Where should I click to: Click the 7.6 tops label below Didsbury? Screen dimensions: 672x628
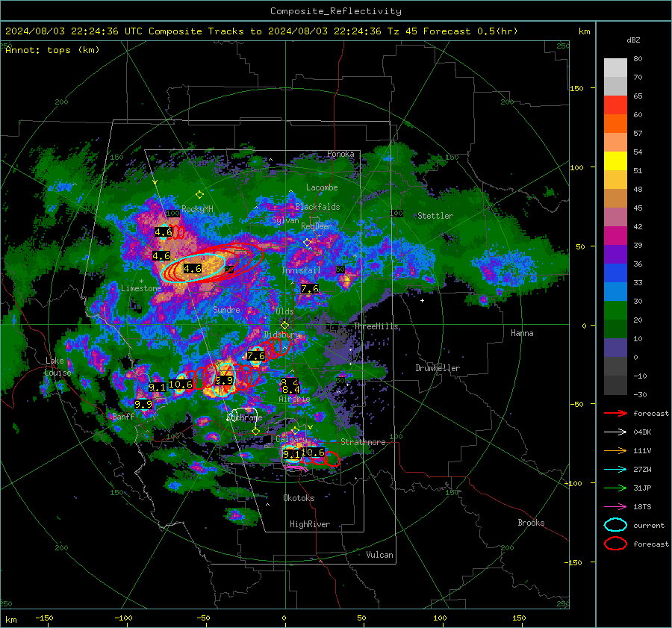[256, 355]
